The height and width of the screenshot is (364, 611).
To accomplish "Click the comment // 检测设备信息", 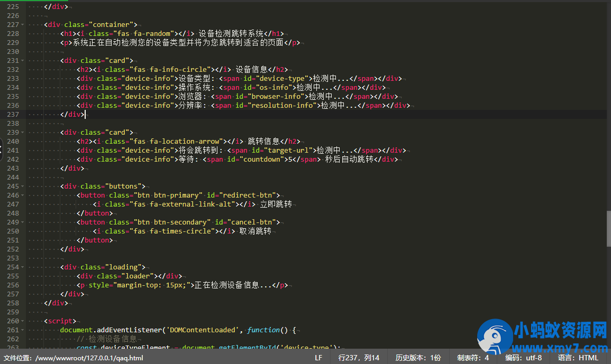I will tap(107, 339).
